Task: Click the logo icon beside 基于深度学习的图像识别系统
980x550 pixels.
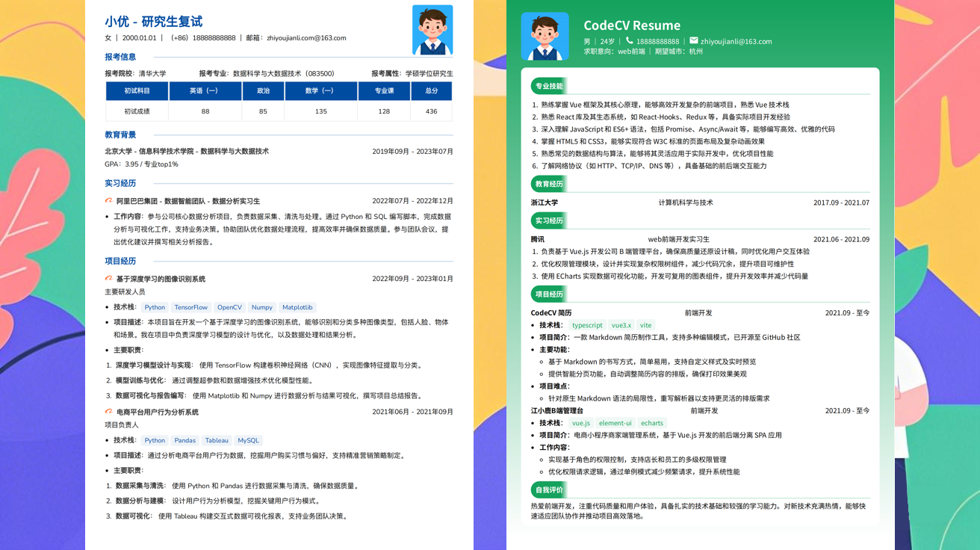Action: pyautogui.click(x=109, y=279)
